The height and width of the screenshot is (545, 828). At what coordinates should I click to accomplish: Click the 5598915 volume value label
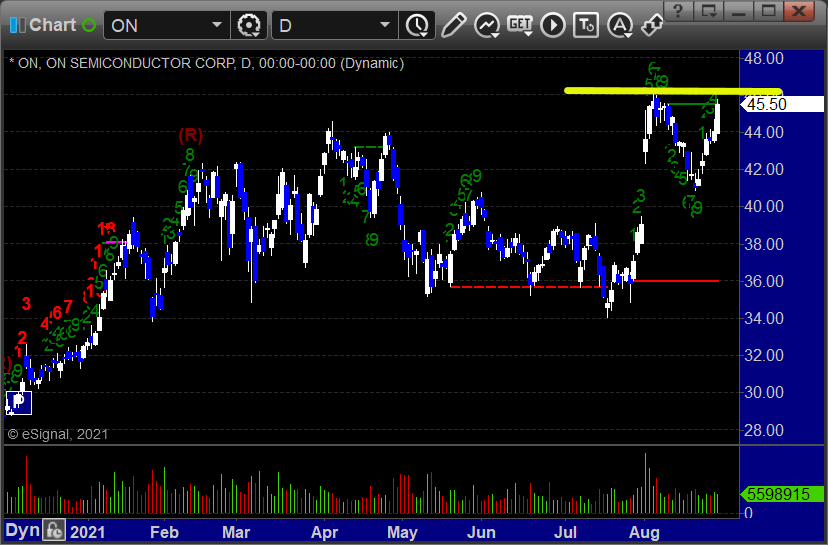click(782, 494)
